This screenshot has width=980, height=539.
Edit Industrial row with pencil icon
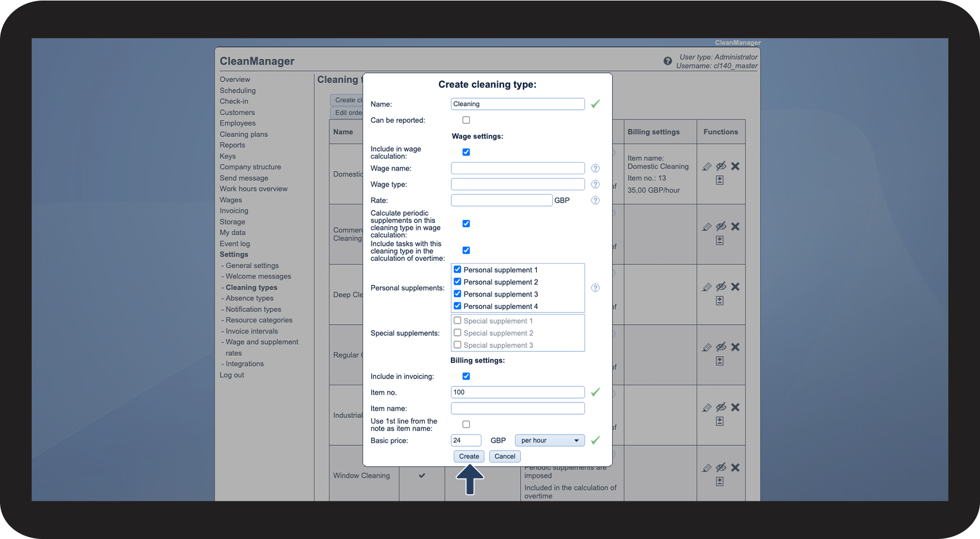point(707,408)
